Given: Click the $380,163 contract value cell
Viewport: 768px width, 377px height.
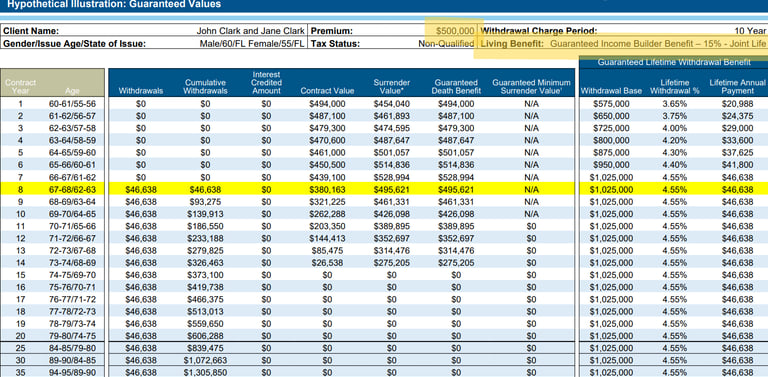Looking at the screenshot, I should click(327, 189).
